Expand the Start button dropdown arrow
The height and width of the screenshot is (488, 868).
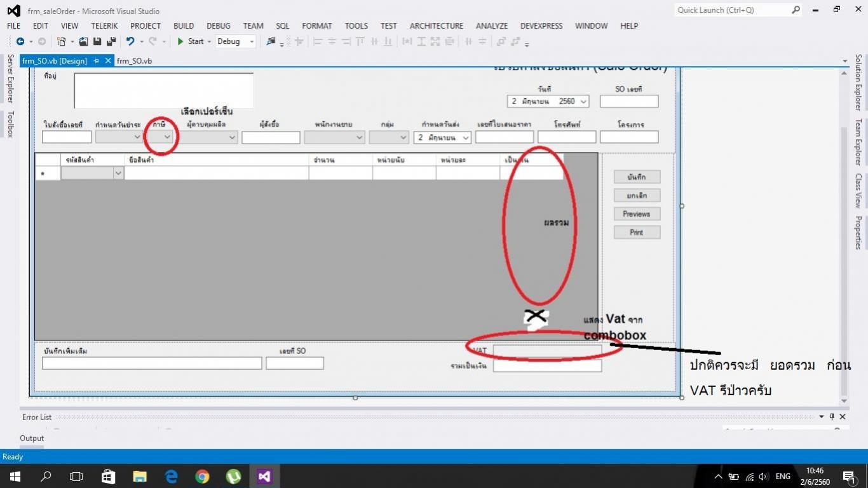tap(209, 41)
